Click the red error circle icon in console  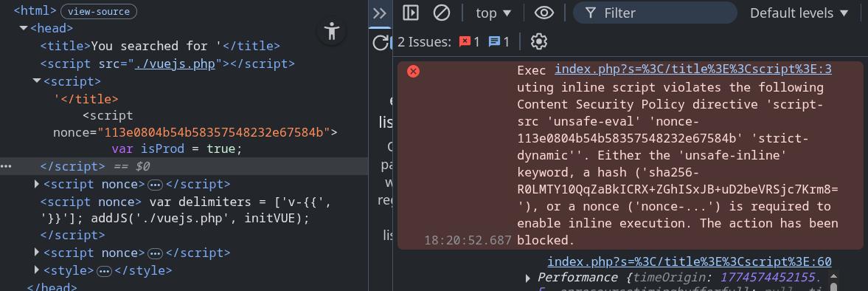coord(413,71)
